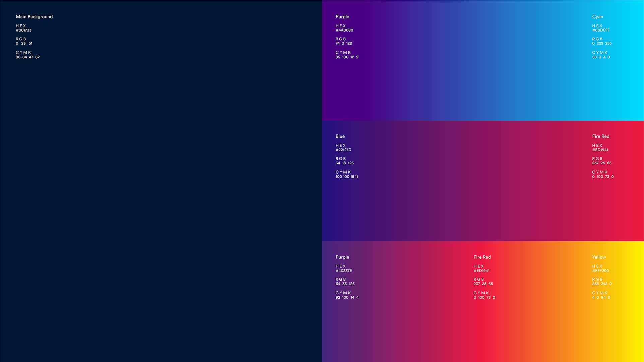
Task: Click the Purple heading above #40237E
Action: click(x=342, y=257)
